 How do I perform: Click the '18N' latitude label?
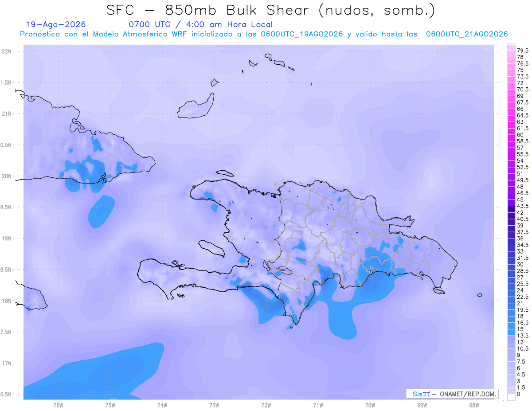point(7,301)
